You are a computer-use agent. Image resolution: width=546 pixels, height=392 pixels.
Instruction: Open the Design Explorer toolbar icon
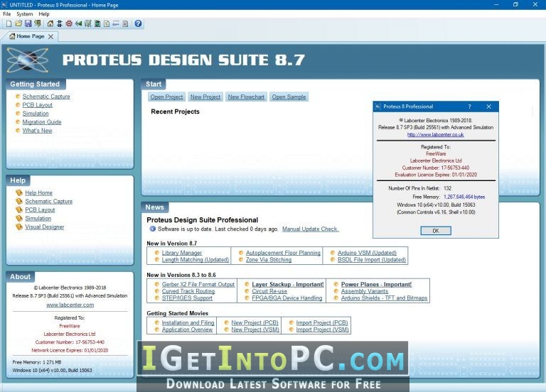point(97,23)
